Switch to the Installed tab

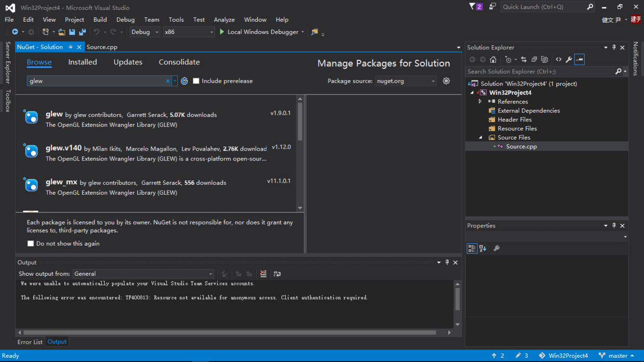tap(83, 62)
